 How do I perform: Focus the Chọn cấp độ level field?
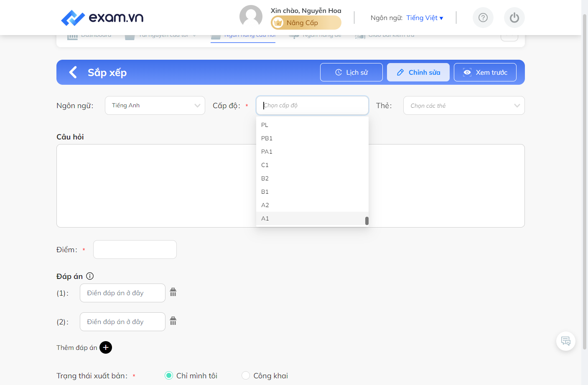(x=312, y=106)
